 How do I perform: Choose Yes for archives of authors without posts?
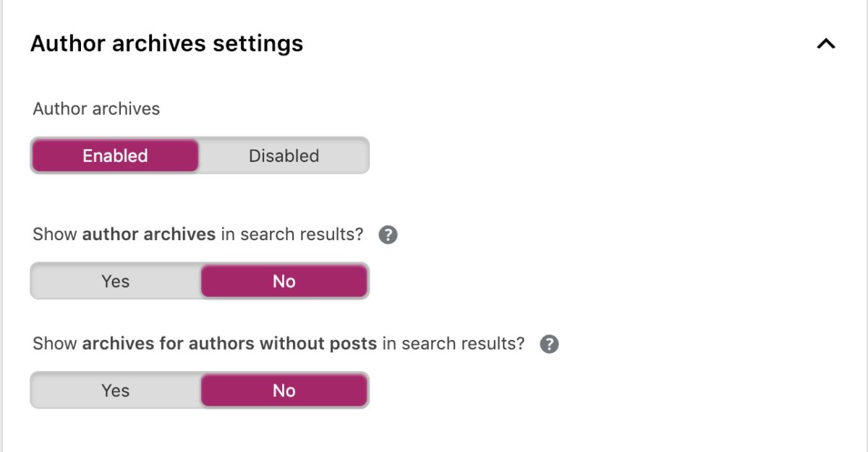pyautogui.click(x=115, y=391)
